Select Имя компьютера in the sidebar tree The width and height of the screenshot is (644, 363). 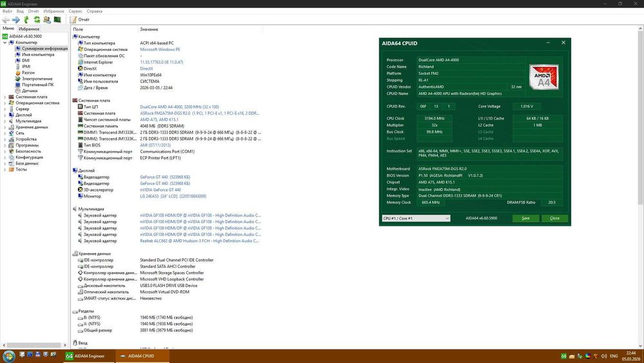tap(38, 55)
